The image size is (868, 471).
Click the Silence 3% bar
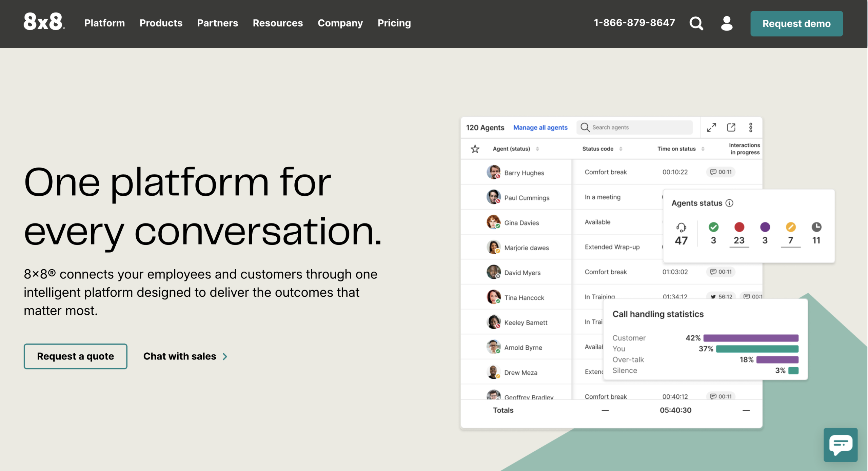[793, 371]
